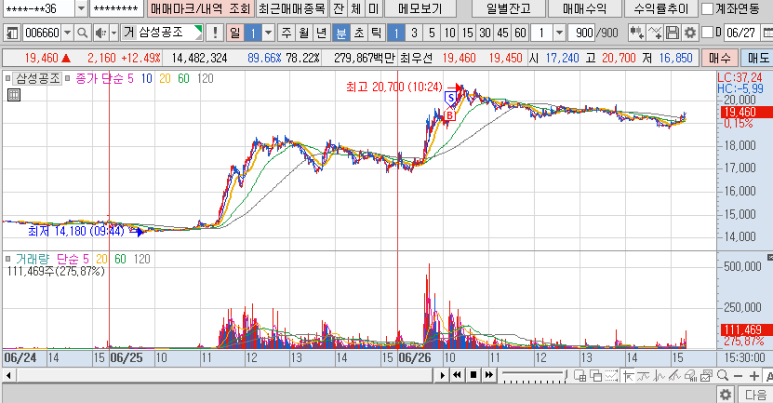Click the exclamation mark info button
This screenshot has height=403, width=773.
click(215, 33)
